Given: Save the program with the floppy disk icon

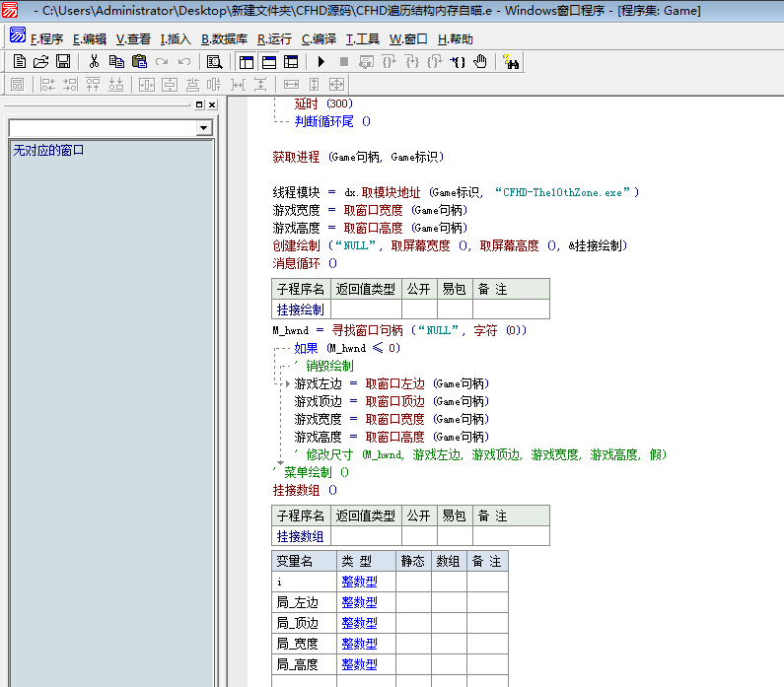Looking at the screenshot, I should pyautogui.click(x=62, y=61).
